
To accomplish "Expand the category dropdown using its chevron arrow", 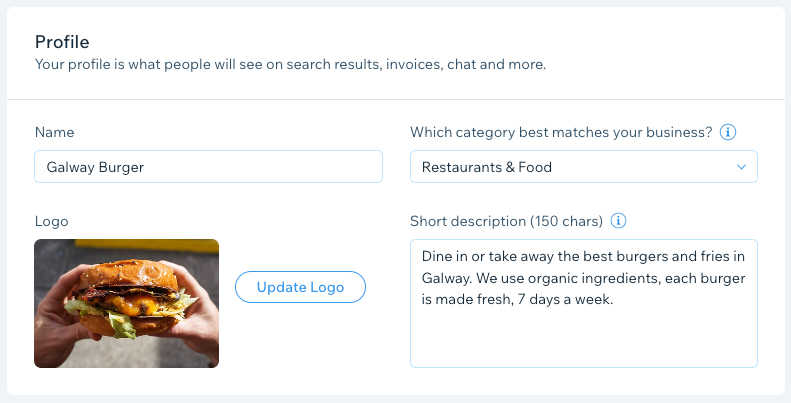I will (741, 167).
